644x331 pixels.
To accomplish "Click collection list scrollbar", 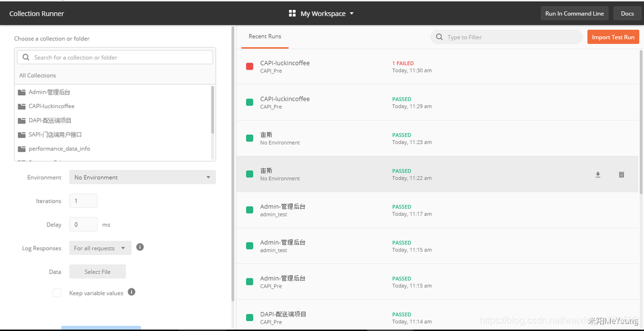I will pos(212,110).
